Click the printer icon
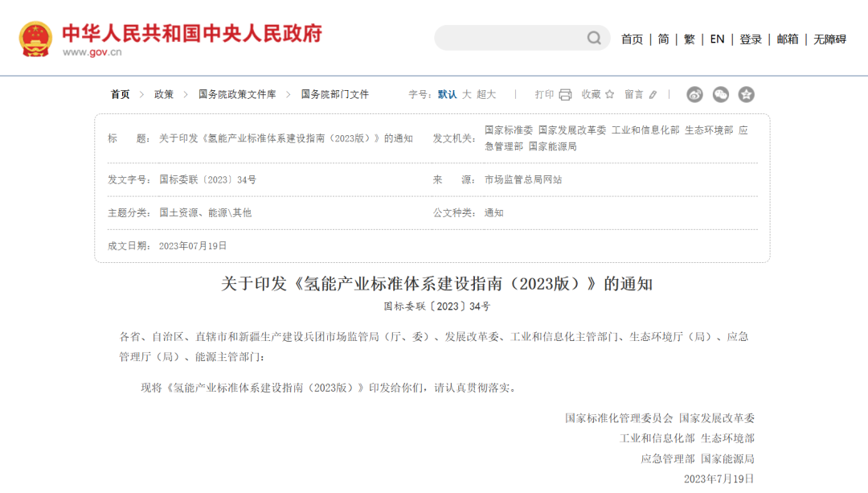Screen dimensions: 868x493 565,95
